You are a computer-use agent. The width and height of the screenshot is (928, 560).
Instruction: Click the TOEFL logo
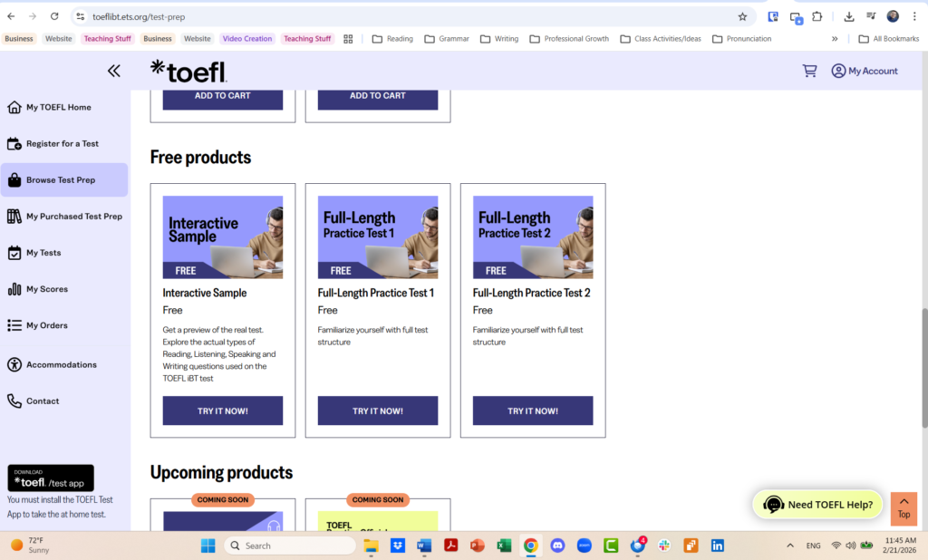[x=188, y=71]
